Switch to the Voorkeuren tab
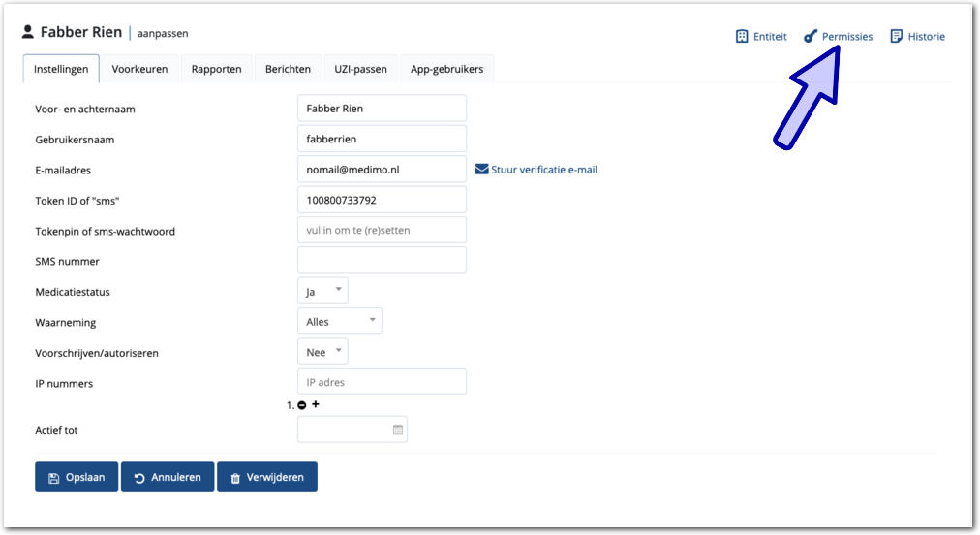980x535 pixels. click(139, 69)
